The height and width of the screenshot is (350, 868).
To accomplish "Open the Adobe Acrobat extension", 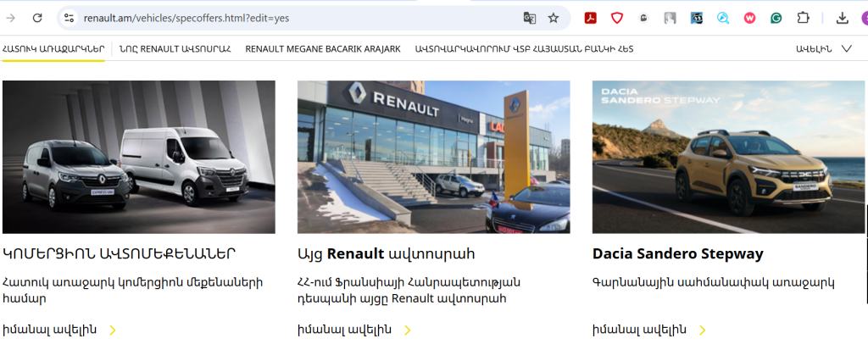I will [x=590, y=19].
